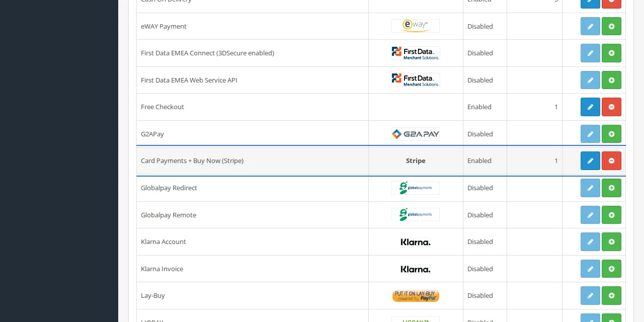Click the 'Enabled' status of the Stripe row
Viewport: 644px width, 322px height.
(479, 160)
